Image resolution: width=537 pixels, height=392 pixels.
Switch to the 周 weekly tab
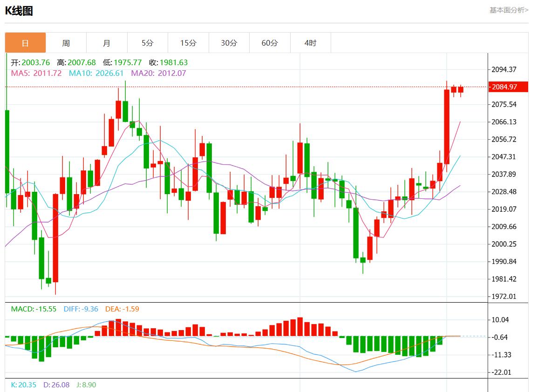click(66, 43)
